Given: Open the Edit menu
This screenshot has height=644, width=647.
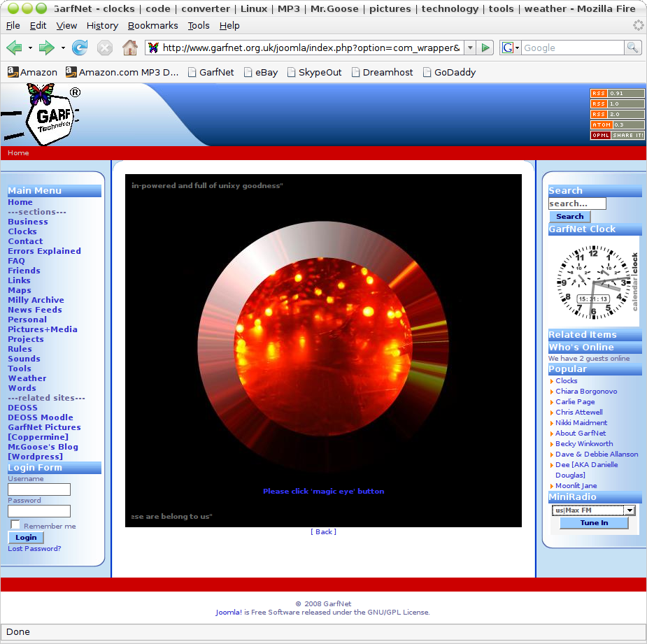Looking at the screenshot, I should pos(38,26).
